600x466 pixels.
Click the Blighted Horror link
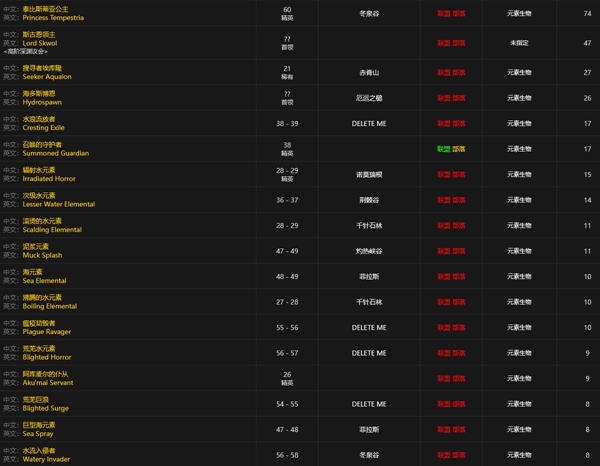pyautogui.click(x=50, y=357)
